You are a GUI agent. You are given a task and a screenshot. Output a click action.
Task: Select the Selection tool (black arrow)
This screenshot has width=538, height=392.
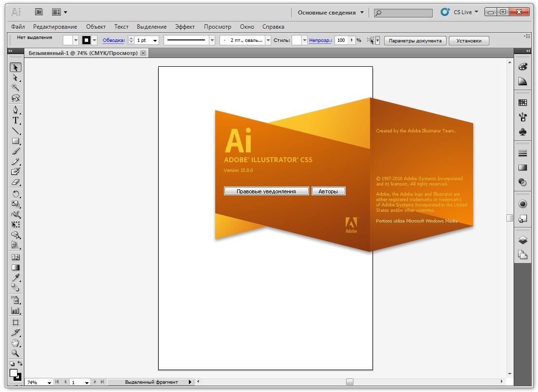tap(16, 67)
